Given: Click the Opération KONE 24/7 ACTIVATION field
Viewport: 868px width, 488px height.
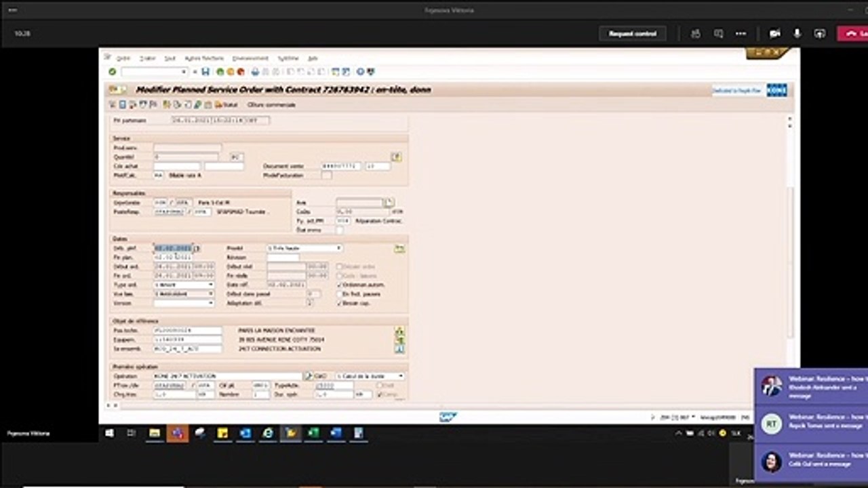Looking at the screenshot, I should pyautogui.click(x=227, y=375).
